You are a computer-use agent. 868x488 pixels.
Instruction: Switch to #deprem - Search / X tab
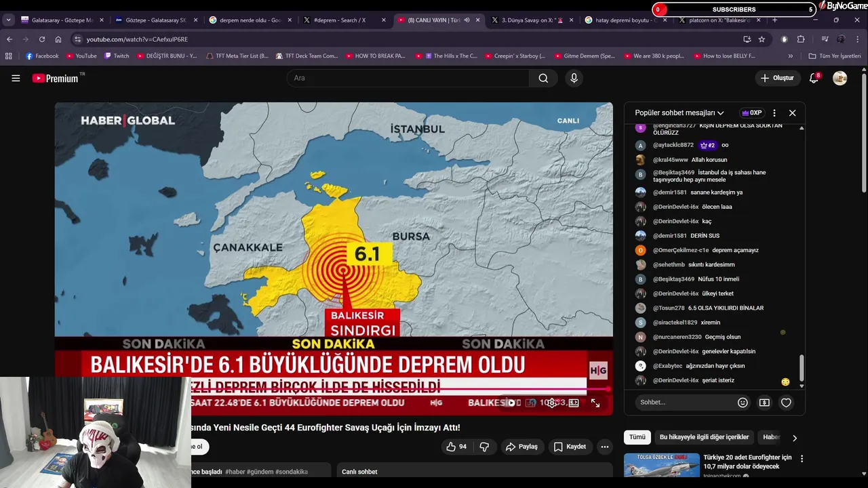click(343, 20)
